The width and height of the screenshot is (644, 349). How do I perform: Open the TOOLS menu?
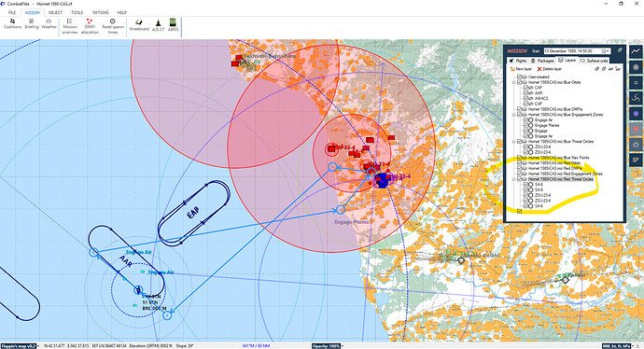77,12
